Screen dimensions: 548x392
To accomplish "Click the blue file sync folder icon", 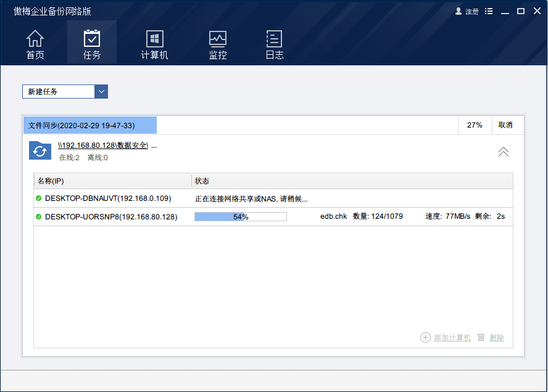I will tap(40, 150).
